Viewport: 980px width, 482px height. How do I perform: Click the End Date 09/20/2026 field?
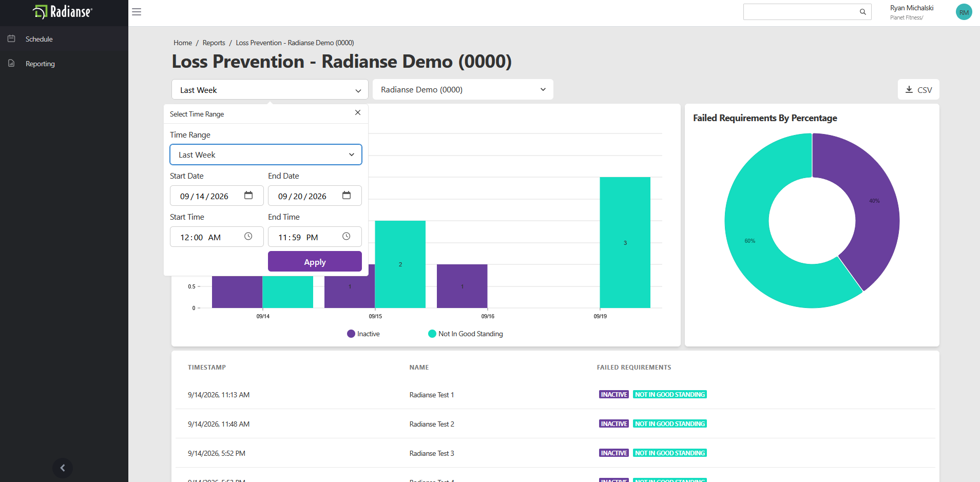315,196
